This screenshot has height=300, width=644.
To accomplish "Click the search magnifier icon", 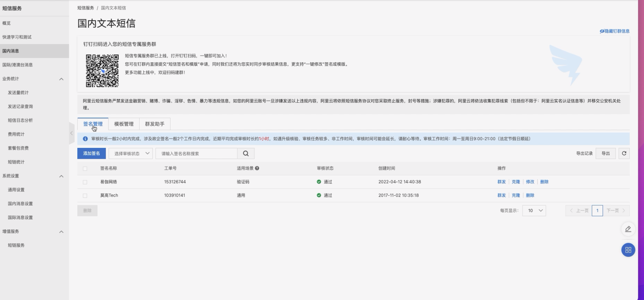I will [x=246, y=153].
